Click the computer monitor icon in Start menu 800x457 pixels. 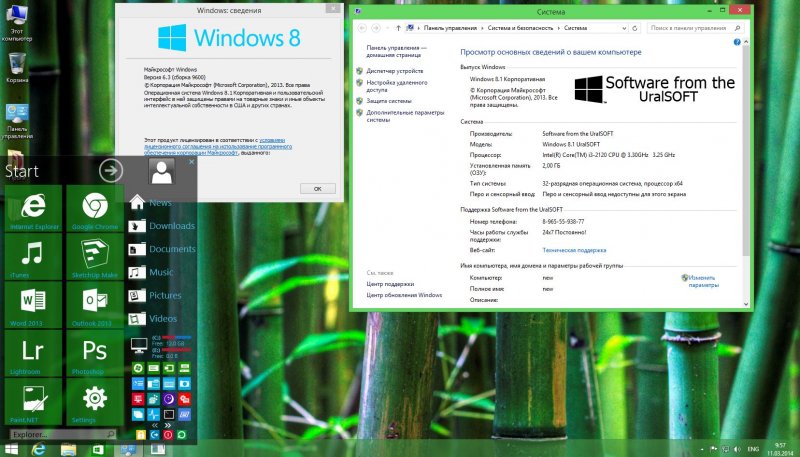coord(139,346)
